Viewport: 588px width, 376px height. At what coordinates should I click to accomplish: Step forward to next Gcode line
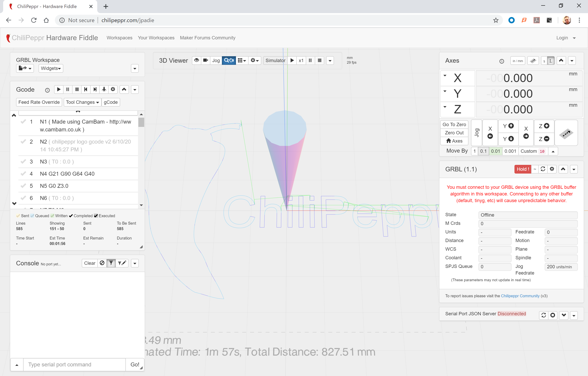point(95,89)
